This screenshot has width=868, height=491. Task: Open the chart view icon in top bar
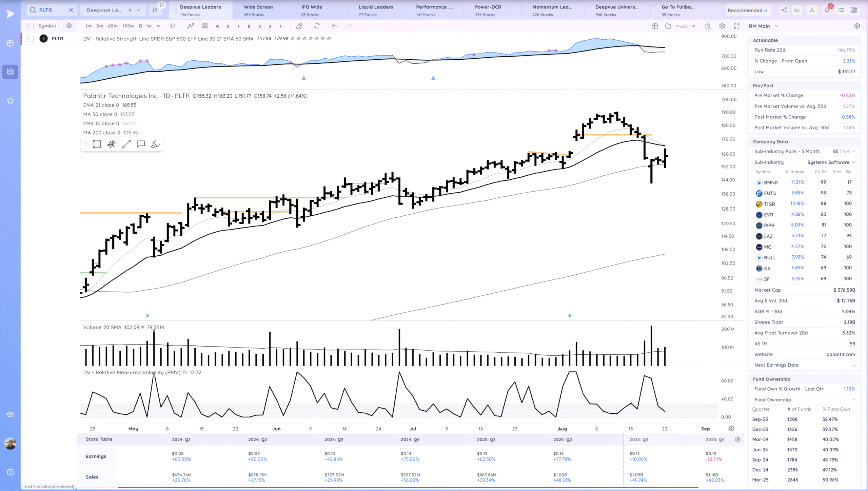click(797, 10)
